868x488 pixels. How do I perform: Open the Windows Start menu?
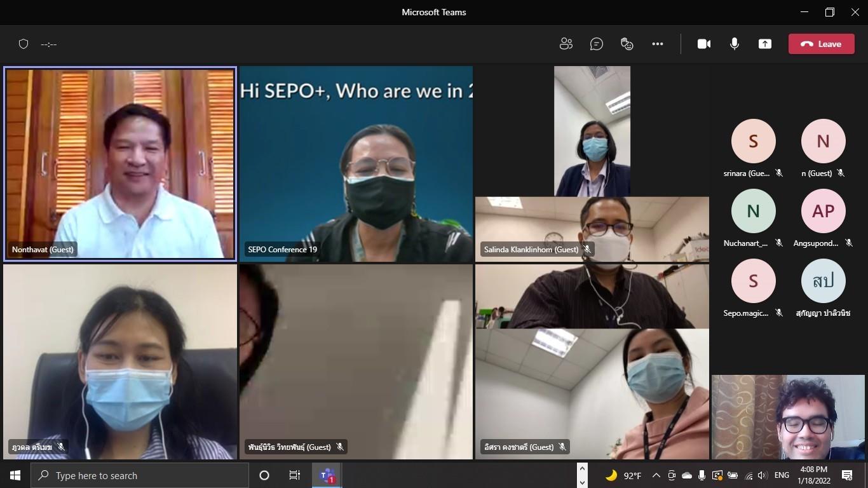15,475
